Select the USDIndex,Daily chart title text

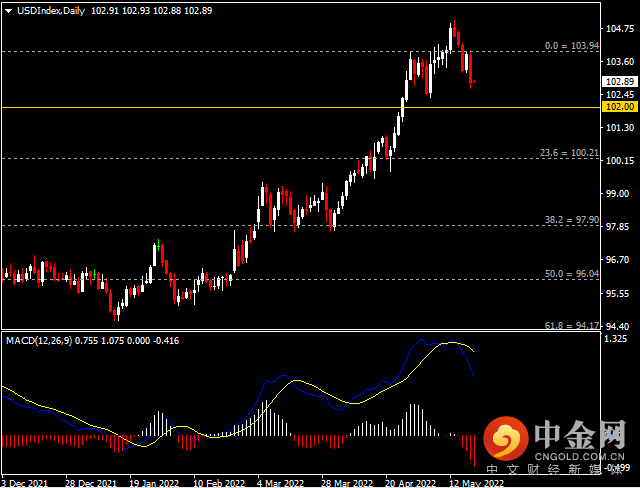(x=51, y=11)
